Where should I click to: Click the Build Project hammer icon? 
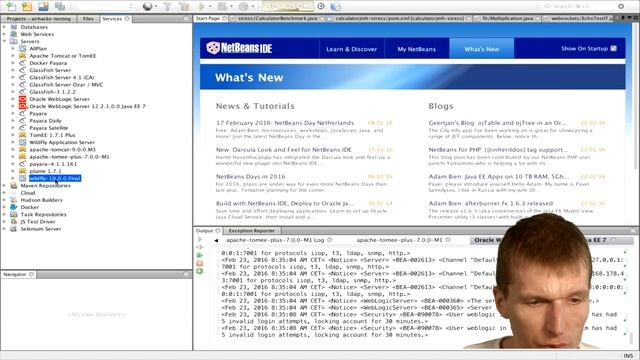pyautogui.click(x=167, y=6)
